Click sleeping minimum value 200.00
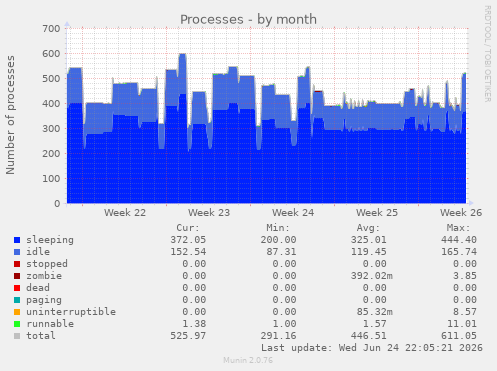This screenshot has width=497, height=371. coord(278,240)
